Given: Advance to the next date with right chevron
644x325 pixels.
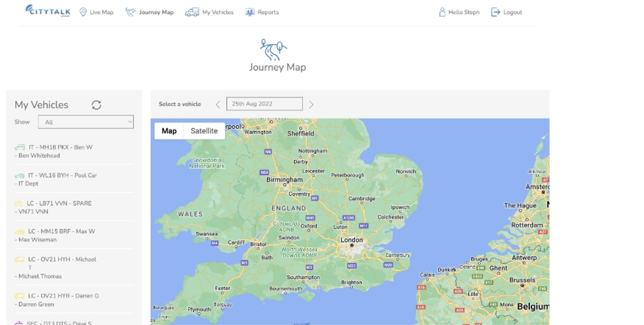Looking at the screenshot, I should pyautogui.click(x=311, y=104).
